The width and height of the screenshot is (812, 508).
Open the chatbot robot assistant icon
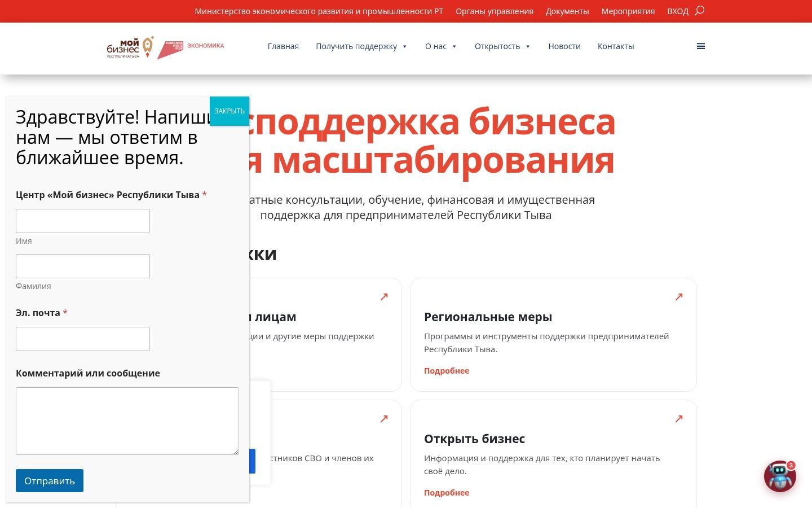pos(780,476)
